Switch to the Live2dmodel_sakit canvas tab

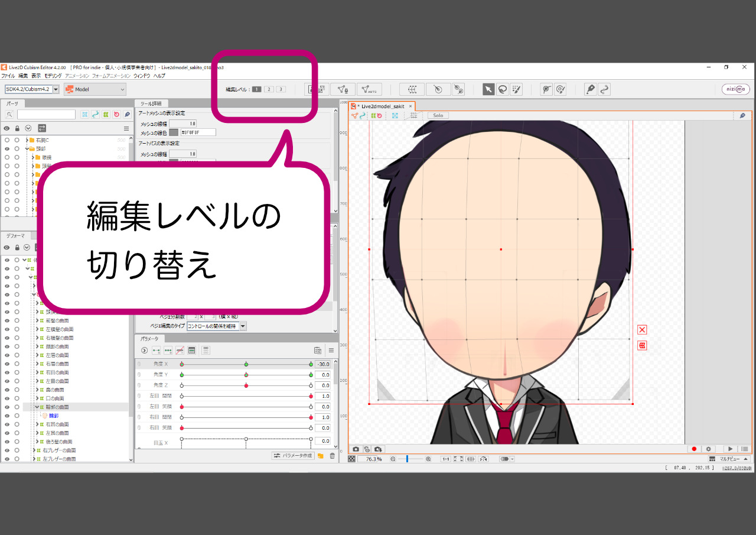[382, 106]
